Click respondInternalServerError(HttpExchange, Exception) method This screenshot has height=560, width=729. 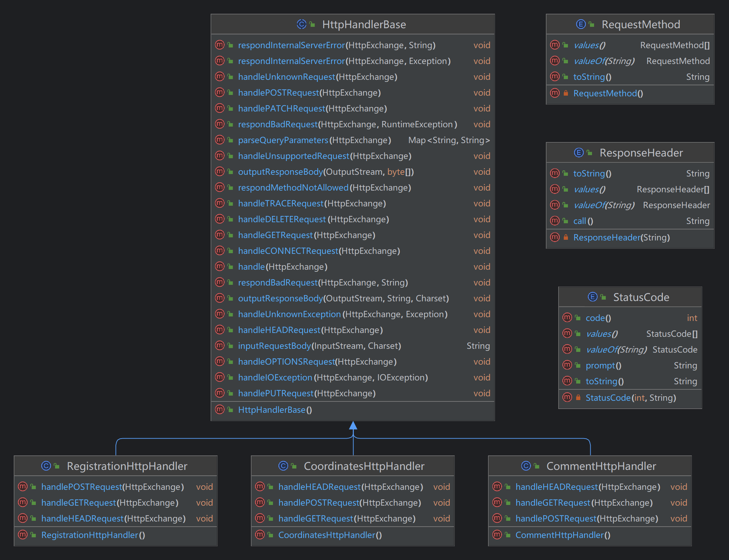click(x=344, y=61)
